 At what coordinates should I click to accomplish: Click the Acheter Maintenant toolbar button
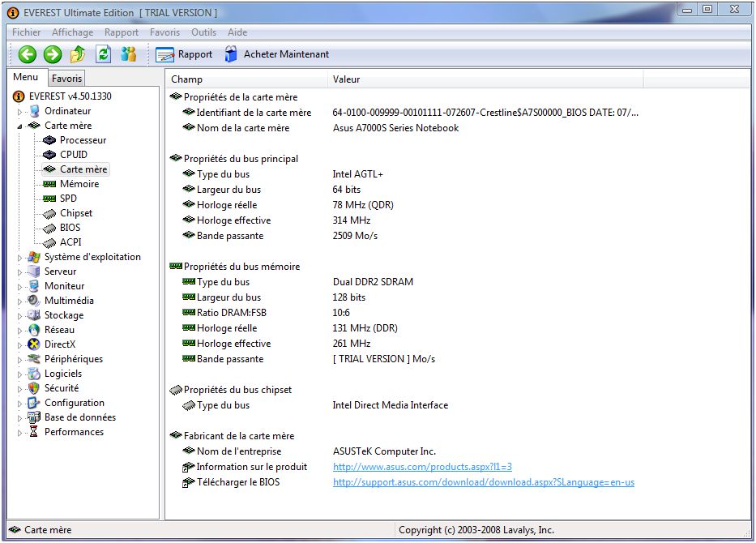point(277,54)
